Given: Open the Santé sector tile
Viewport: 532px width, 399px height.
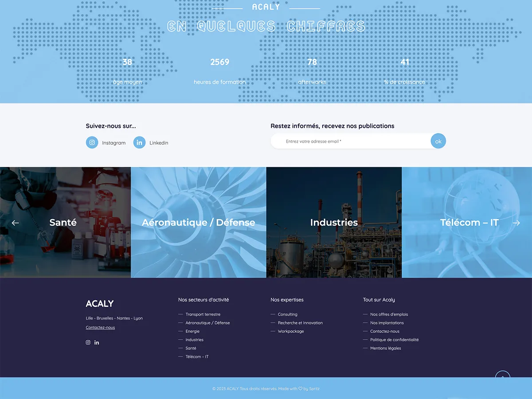Looking at the screenshot, I should [63, 223].
